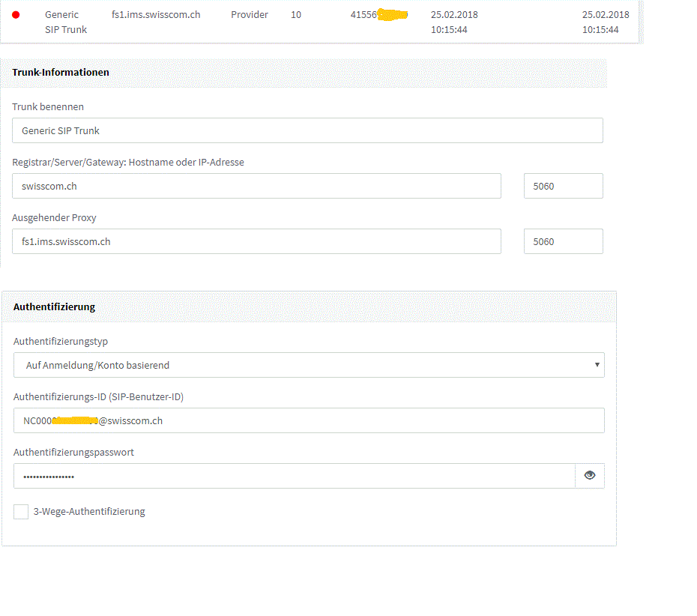Viewport: 697px width, 616px height.
Task: Click the Provider type cell in trunk row
Action: click(x=250, y=15)
